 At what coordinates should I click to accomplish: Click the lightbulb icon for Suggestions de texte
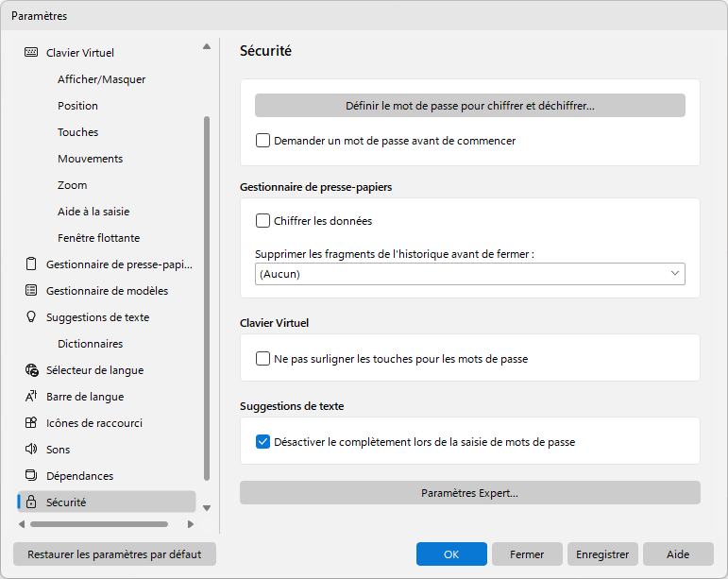click(31, 316)
